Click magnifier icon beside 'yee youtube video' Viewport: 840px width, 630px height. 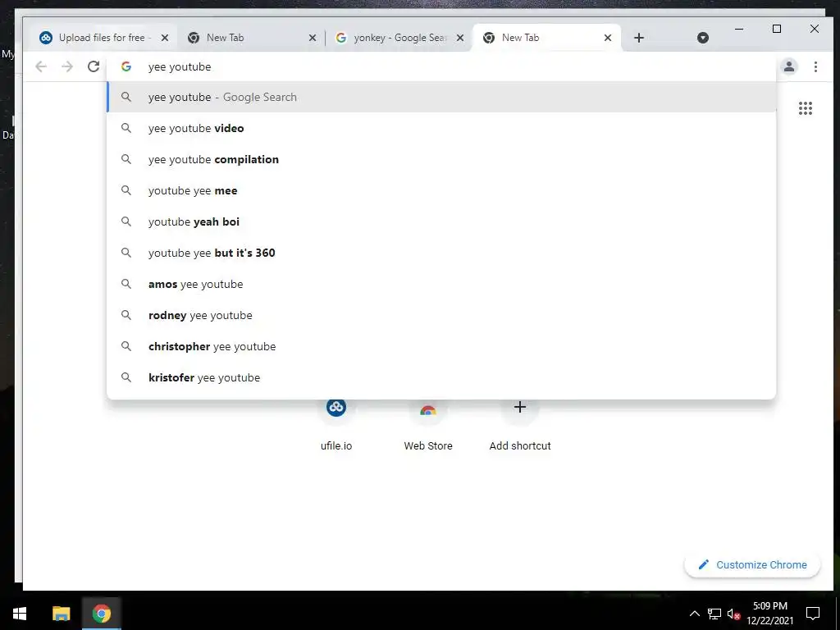click(126, 128)
